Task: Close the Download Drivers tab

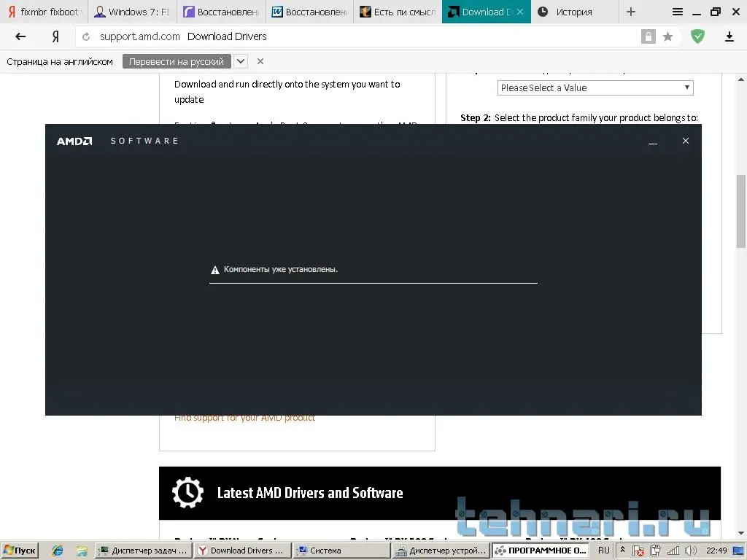Action: coord(520,12)
